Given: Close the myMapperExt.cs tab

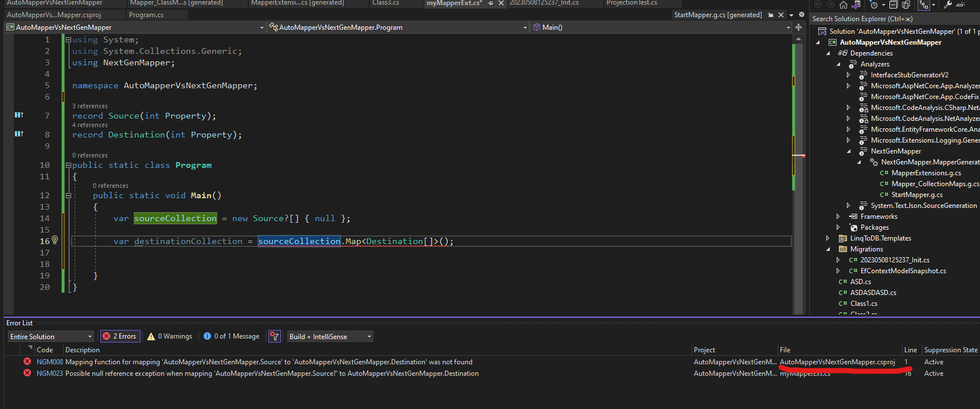Looking at the screenshot, I should pos(501,3).
